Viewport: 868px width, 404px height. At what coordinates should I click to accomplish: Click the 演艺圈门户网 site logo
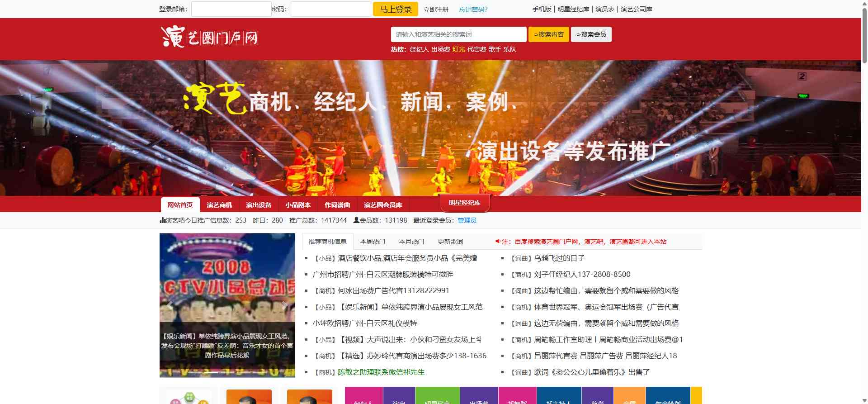[x=210, y=37]
